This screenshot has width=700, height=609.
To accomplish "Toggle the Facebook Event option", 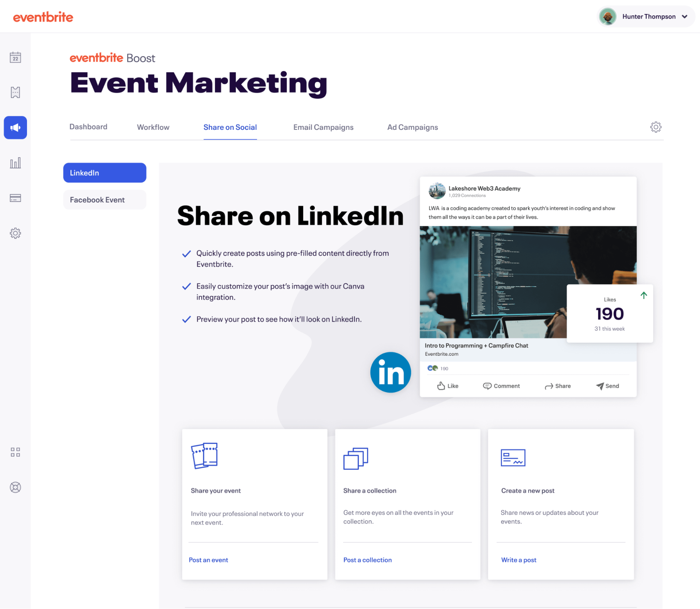I will pyautogui.click(x=105, y=199).
